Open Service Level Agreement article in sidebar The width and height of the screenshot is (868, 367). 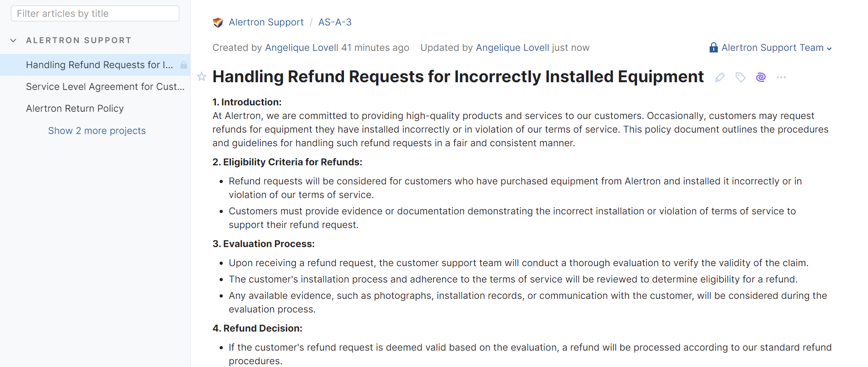pyautogui.click(x=105, y=87)
